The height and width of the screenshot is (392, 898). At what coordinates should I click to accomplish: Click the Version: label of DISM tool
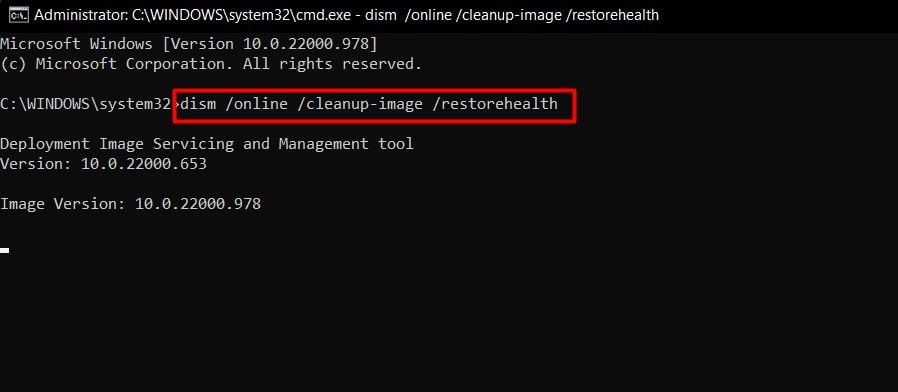(x=36, y=164)
